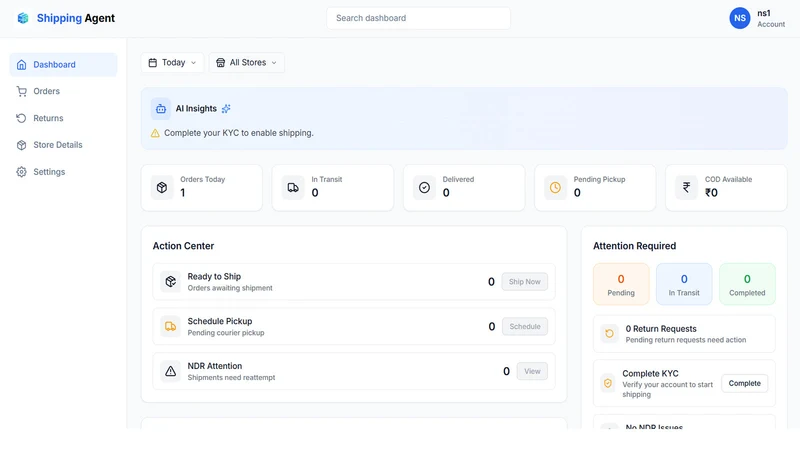Click the AI Insights robot icon

[161, 109]
